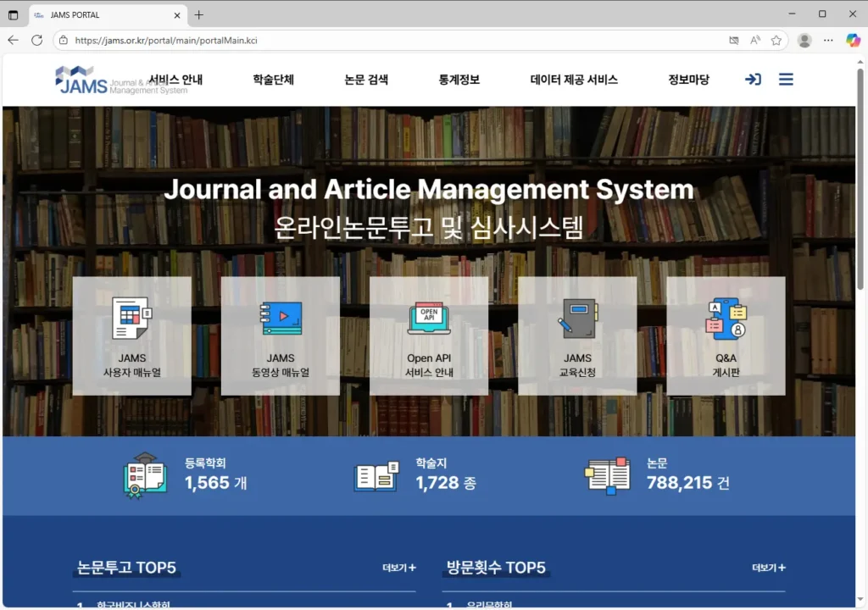Click the 1,728 종 journals count

[x=446, y=483]
